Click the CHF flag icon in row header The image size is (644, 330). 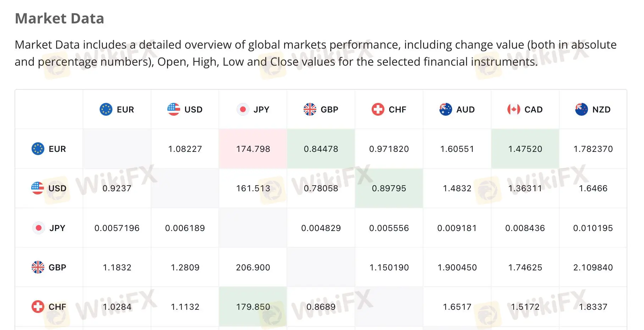click(38, 307)
